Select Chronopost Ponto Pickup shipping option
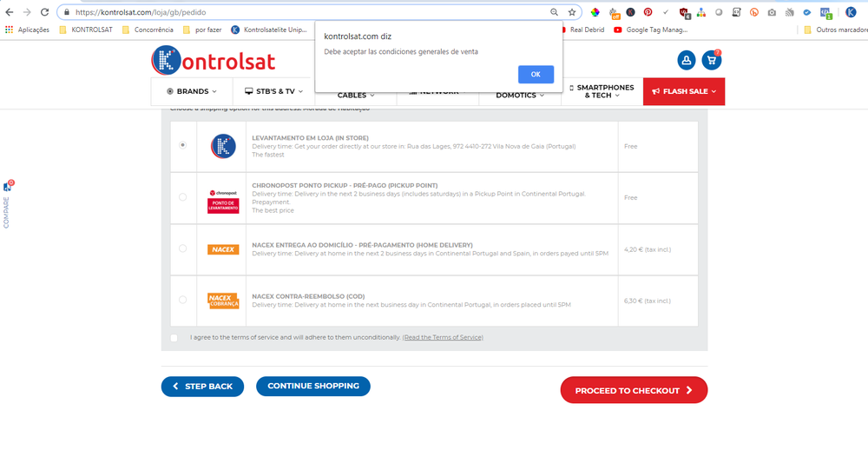Viewport: 868px width, 457px height. [182, 197]
